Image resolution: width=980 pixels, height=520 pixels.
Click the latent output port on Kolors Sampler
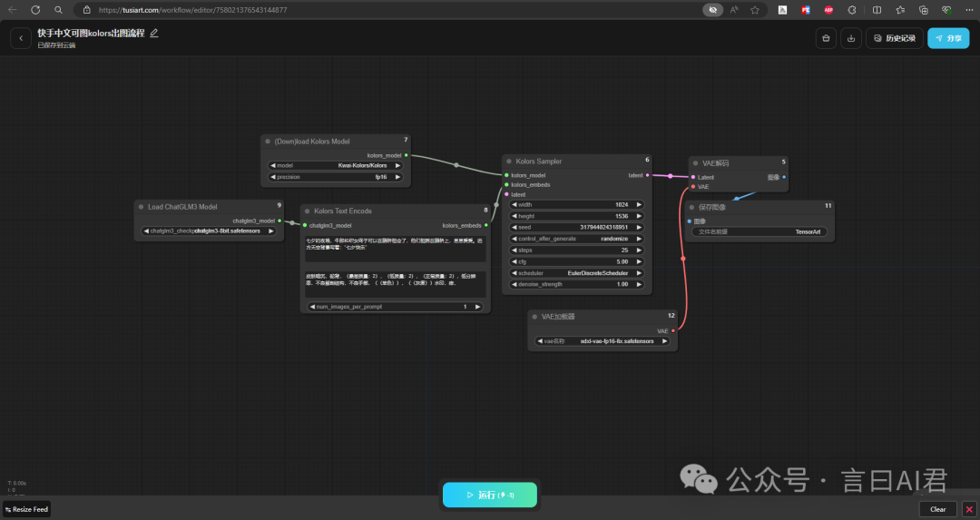(648, 175)
